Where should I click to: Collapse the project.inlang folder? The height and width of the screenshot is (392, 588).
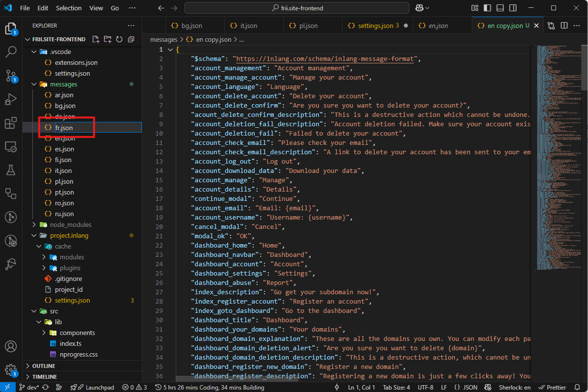[x=34, y=235]
